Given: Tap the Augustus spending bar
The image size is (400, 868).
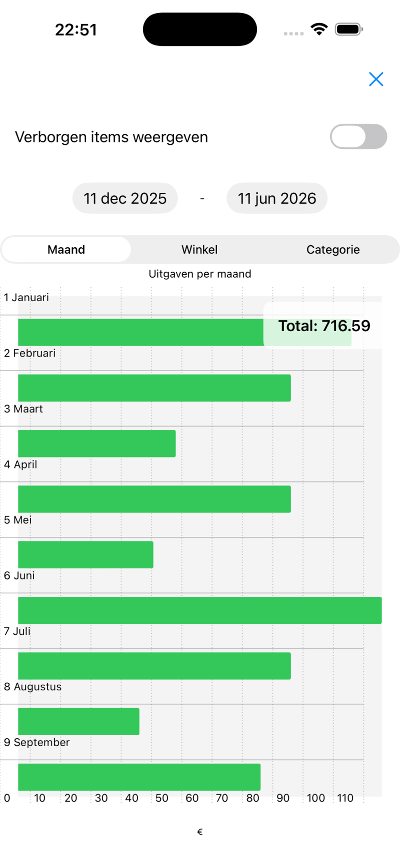Looking at the screenshot, I should [x=78, y=721].
